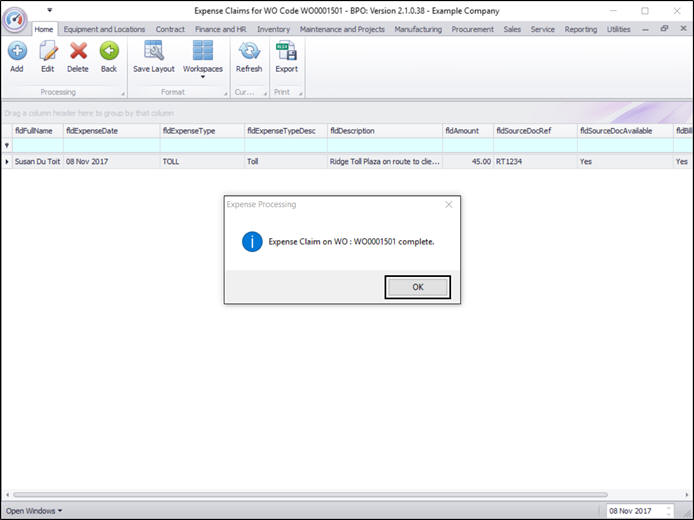Expand the Processing group launcher
The image size is (694, 520).
click(123, 93)
